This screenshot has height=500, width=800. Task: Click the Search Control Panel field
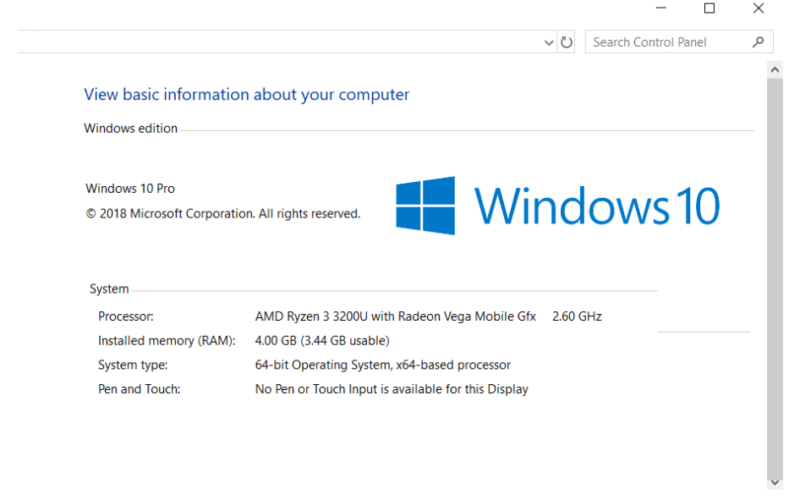[x=679, y=42]
